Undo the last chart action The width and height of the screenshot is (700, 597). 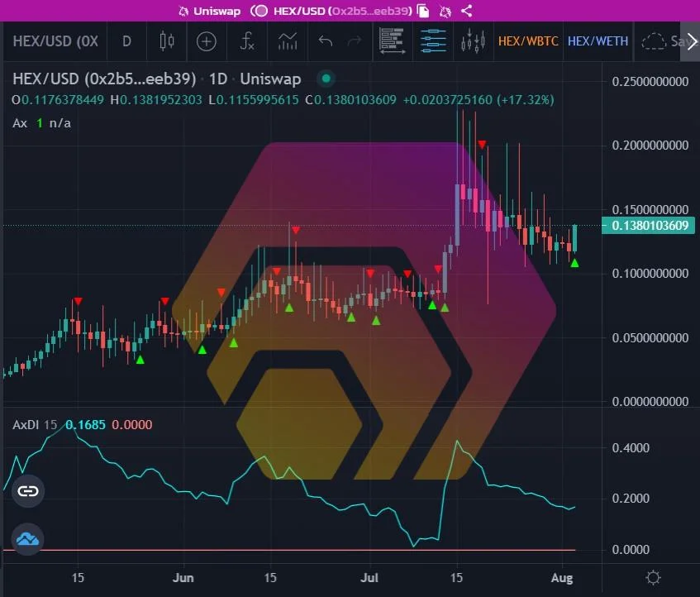(326, 41)
